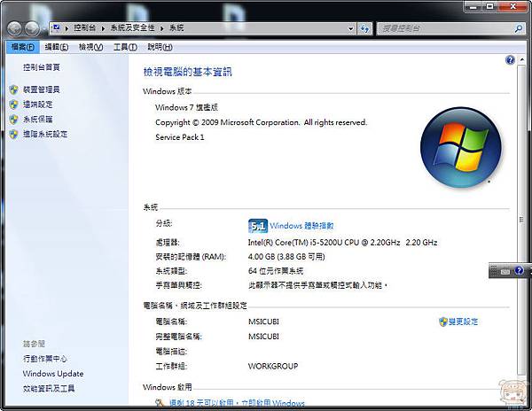Select the 電腦名稱 value MSICUBI
The height and width of the screenshot is (411, 532).
click(x=263, y=322)
